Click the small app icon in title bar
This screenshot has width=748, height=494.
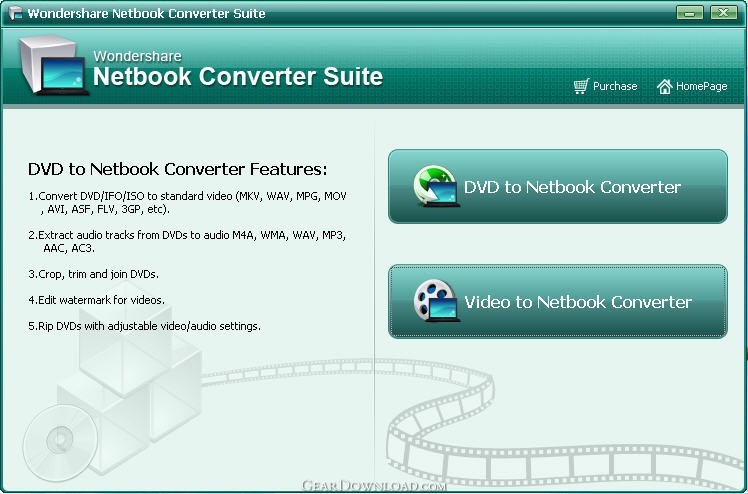click(15, 13)
